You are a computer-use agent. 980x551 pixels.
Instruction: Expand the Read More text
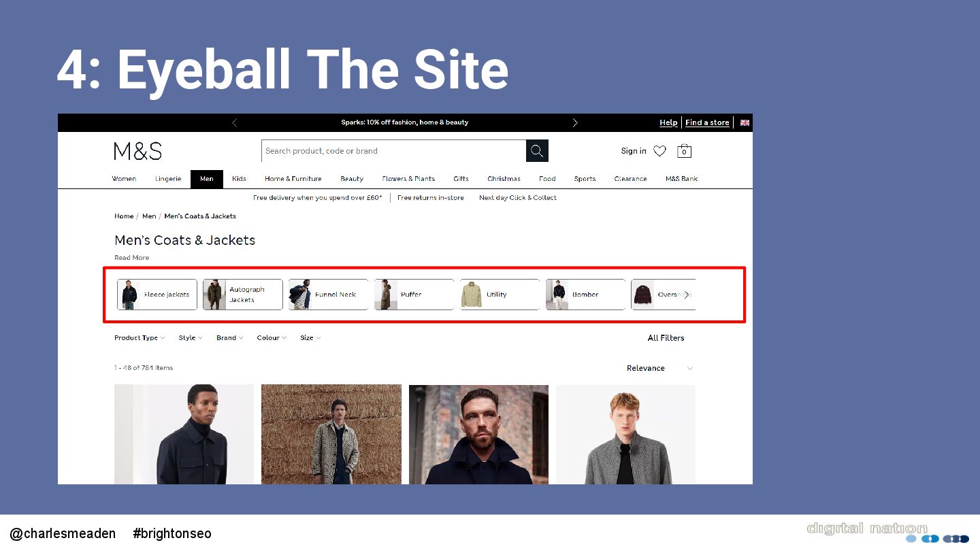pos(131,258)
